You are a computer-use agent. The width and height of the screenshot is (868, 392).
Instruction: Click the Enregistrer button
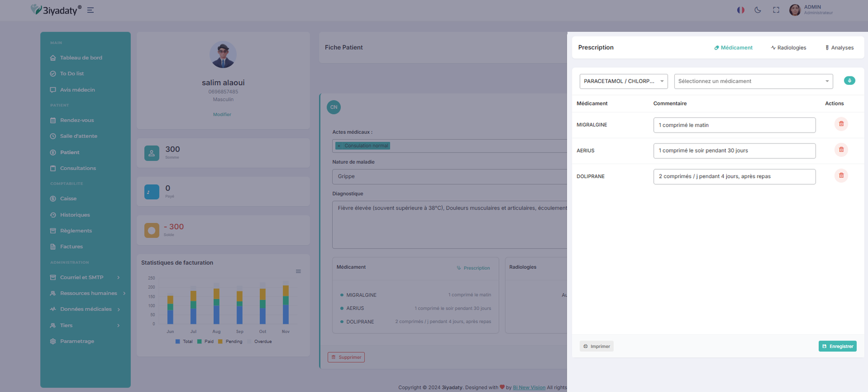837,346
